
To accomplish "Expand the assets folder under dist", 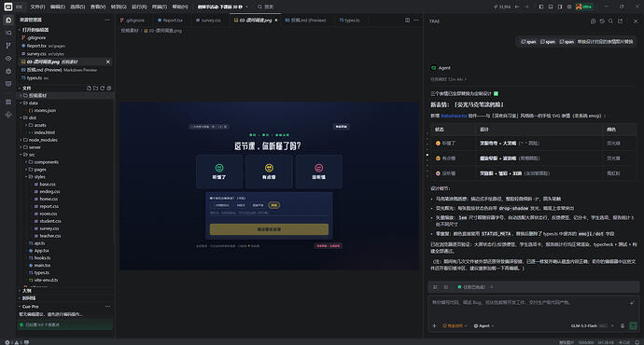I will [36, 125].
